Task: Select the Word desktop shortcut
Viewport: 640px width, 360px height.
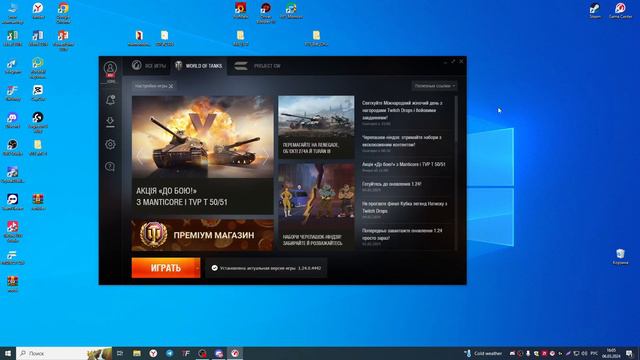Action: (38, 38)
